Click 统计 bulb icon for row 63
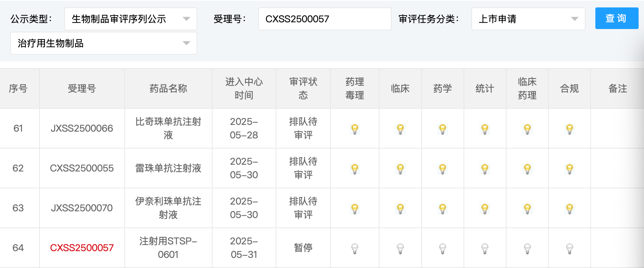The height and width of the screenshot is (268, 644). tap(485, 209)
